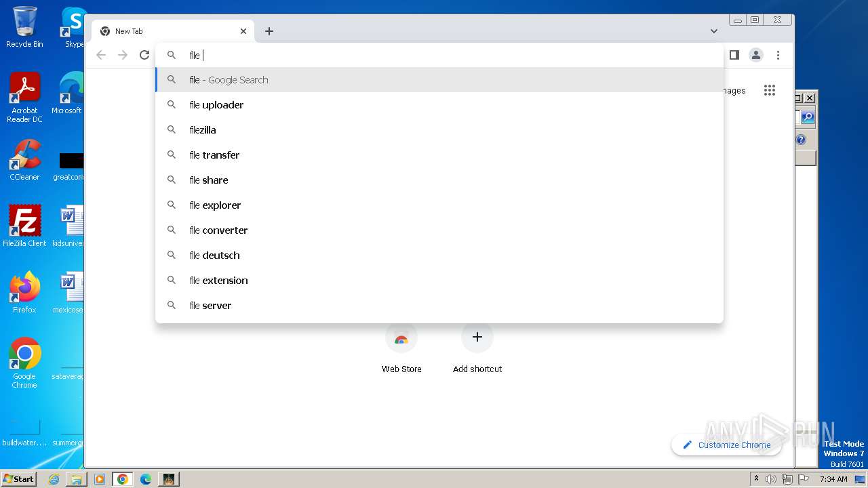Choose the 'file explorer' suggestion
Screen dimensions: 868x488
439,205
